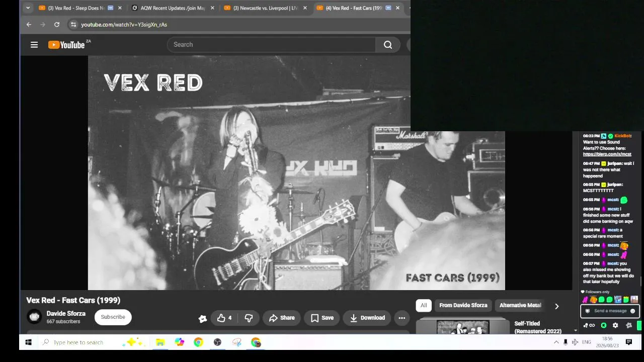Open the Chrome profile window from taskbar
This screenshot has width=644, height=362.
256,342
